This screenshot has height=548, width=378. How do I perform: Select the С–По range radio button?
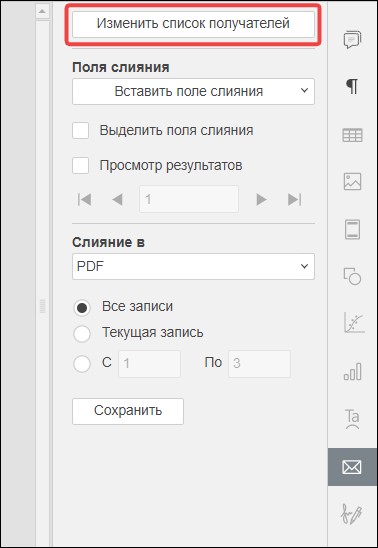tap(82, 364)
